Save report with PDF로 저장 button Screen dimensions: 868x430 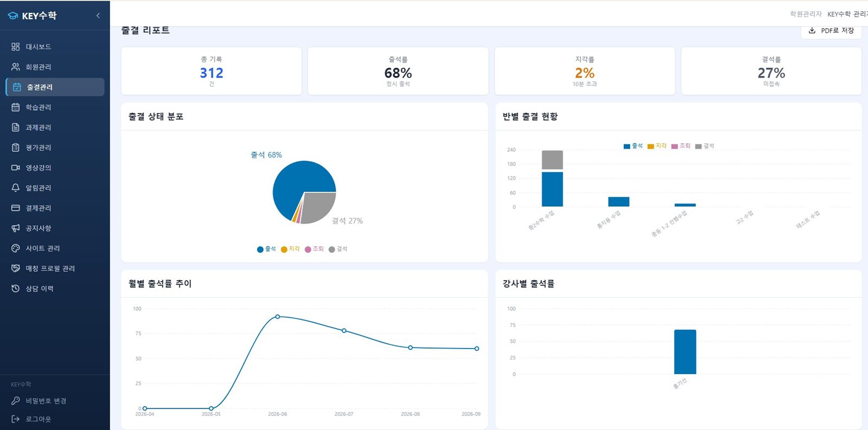[831, 30]
